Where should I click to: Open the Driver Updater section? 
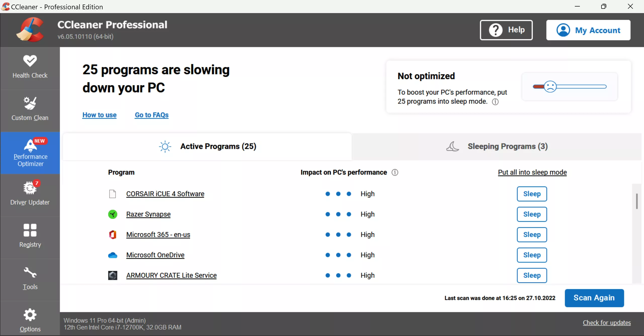tap(30, 194)
